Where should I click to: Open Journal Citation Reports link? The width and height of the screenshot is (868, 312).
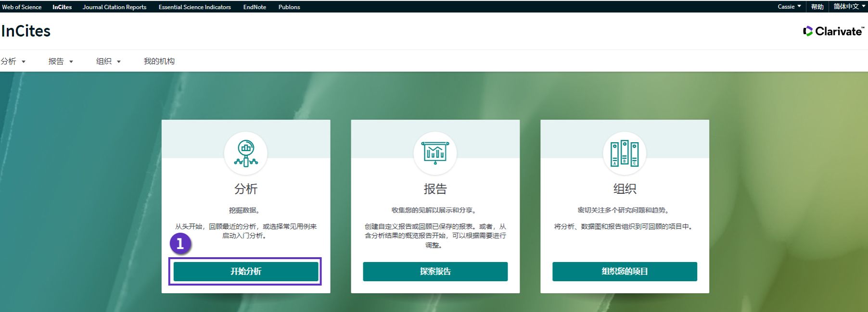click(115, 7)
